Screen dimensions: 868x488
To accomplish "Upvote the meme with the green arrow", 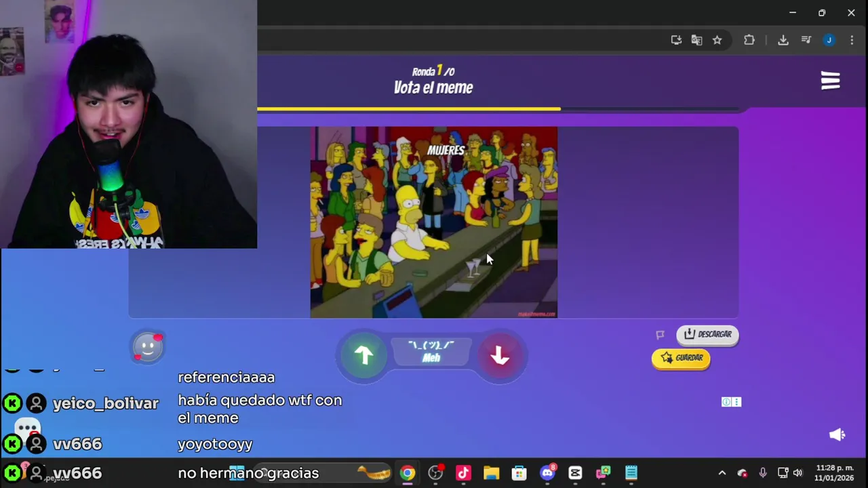I will click(x=364, y=355).
